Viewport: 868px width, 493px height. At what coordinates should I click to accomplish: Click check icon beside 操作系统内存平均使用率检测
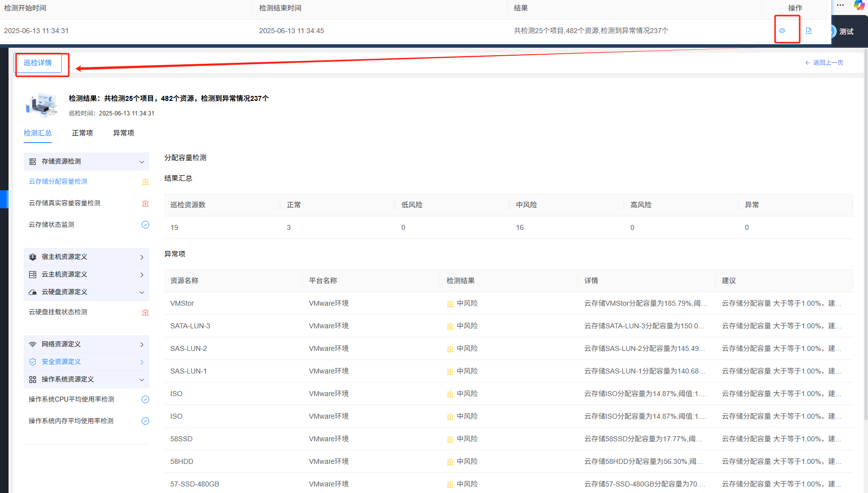tap(145, 421)
